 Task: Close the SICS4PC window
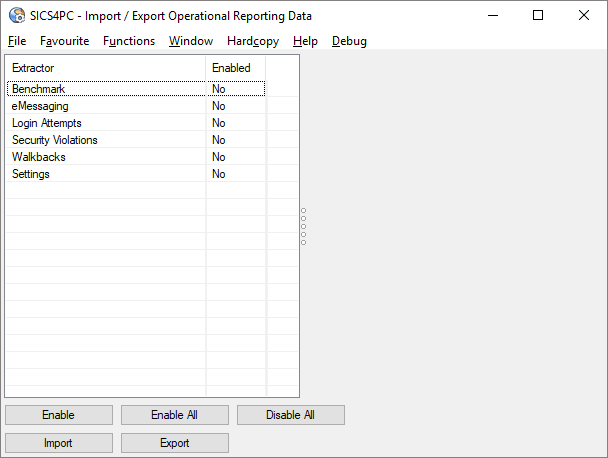click(x=584, y=16)
